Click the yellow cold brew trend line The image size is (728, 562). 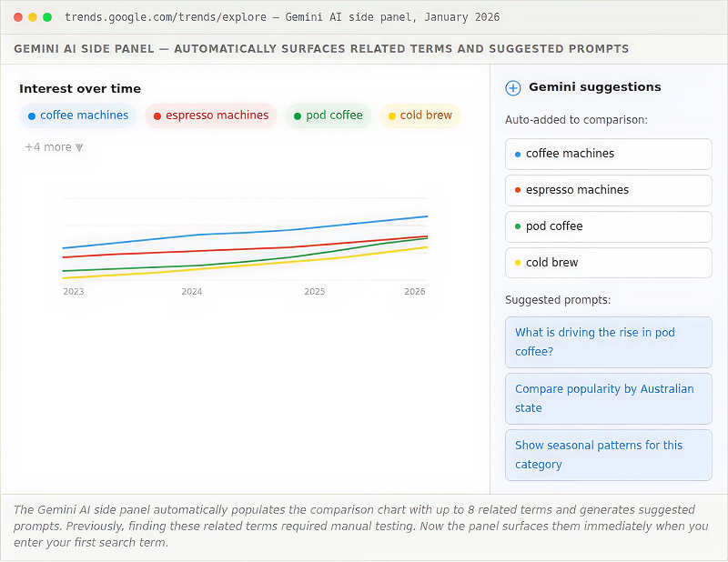coord(245,266)
